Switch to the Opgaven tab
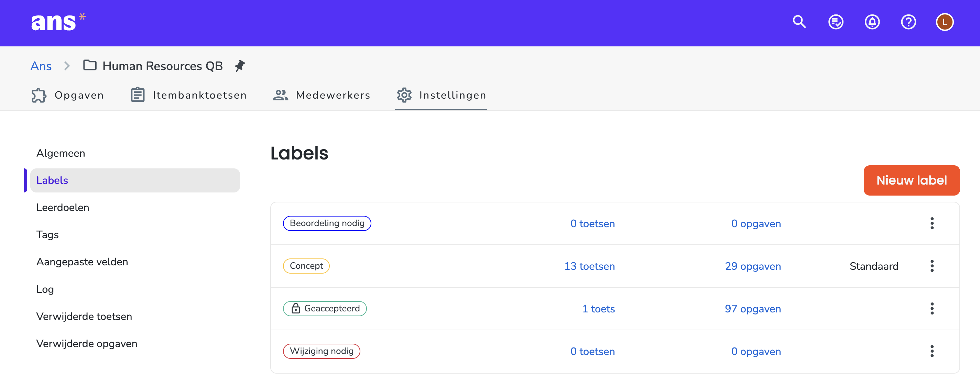980x387 pixels. 68,95
